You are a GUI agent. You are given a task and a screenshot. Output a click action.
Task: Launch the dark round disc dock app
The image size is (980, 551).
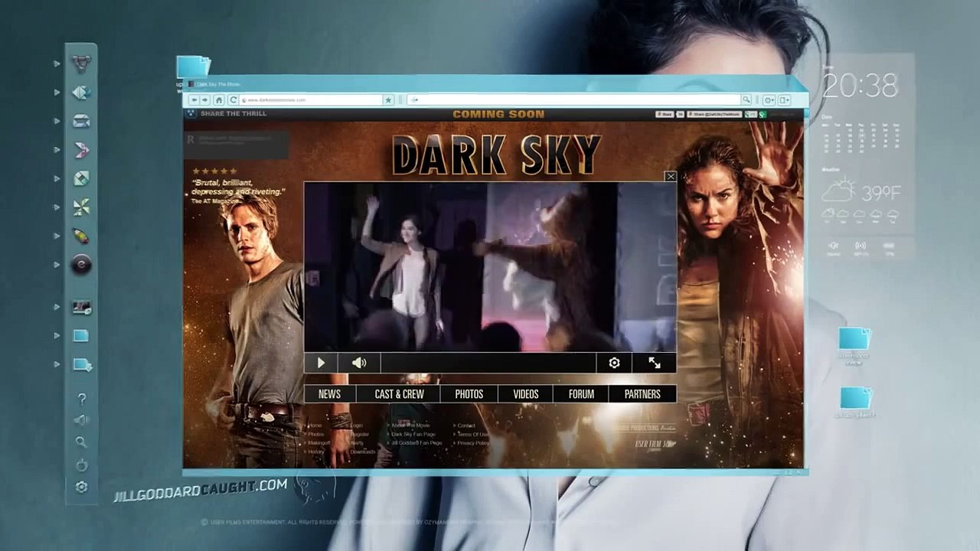coord(81,265)
